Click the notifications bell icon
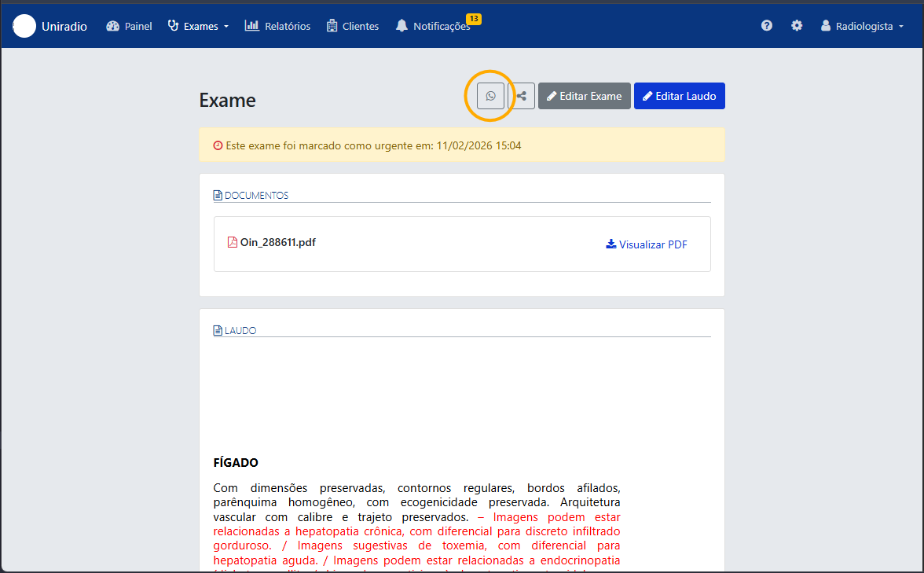This screenshot has height=573, width=924. [402, 25]
